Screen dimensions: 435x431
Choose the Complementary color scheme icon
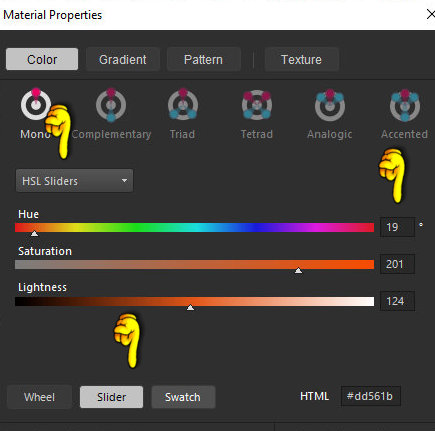coord(111,105)
